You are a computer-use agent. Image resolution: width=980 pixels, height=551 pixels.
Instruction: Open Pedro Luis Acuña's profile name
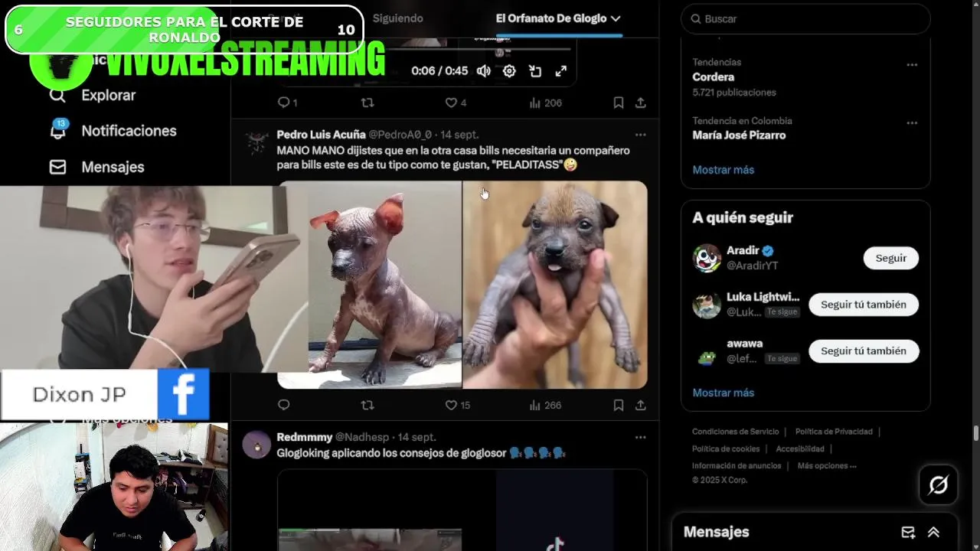(x=321, y=135)
